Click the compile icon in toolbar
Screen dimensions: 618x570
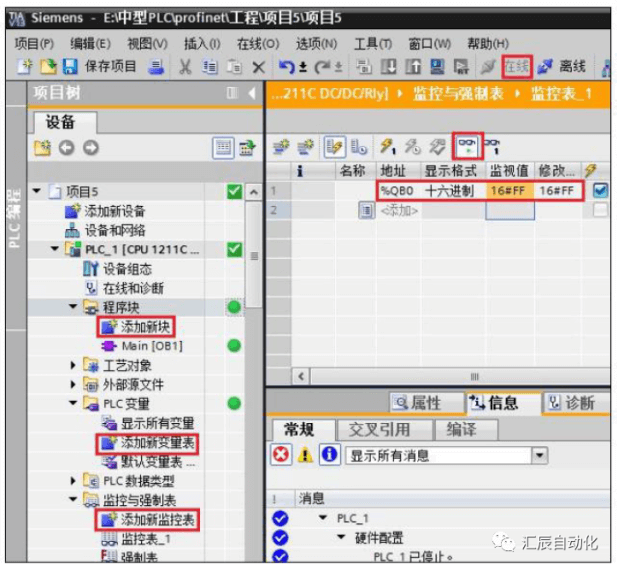[364, 67]
